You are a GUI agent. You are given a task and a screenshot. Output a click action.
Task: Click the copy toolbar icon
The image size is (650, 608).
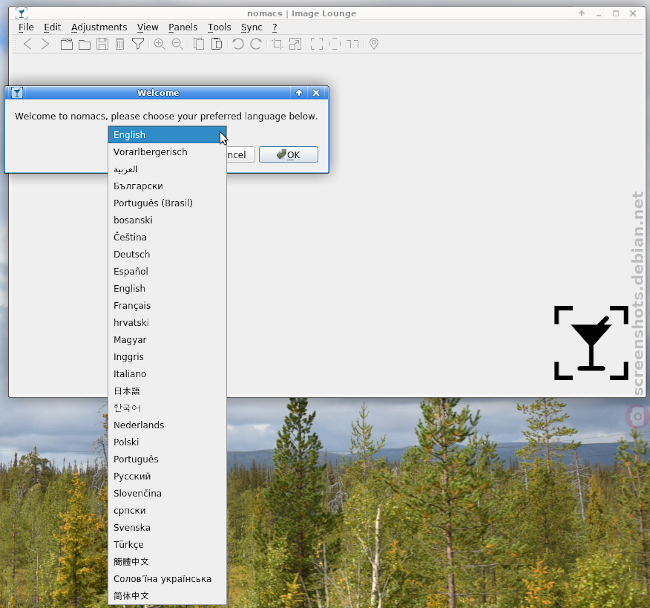(199, 44)
